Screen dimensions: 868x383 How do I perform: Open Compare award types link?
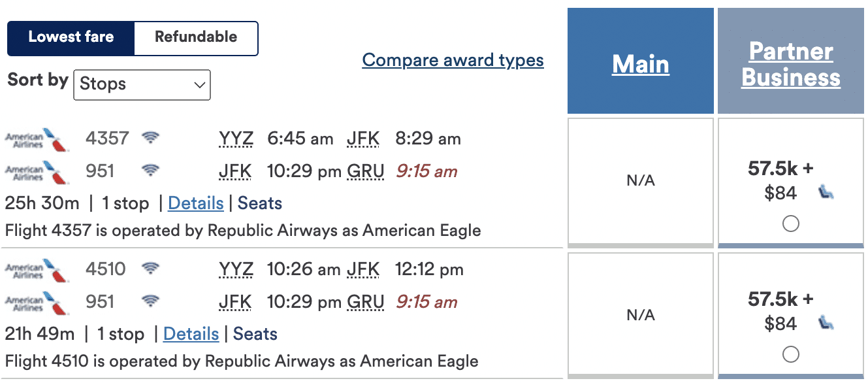click(453, 60)
